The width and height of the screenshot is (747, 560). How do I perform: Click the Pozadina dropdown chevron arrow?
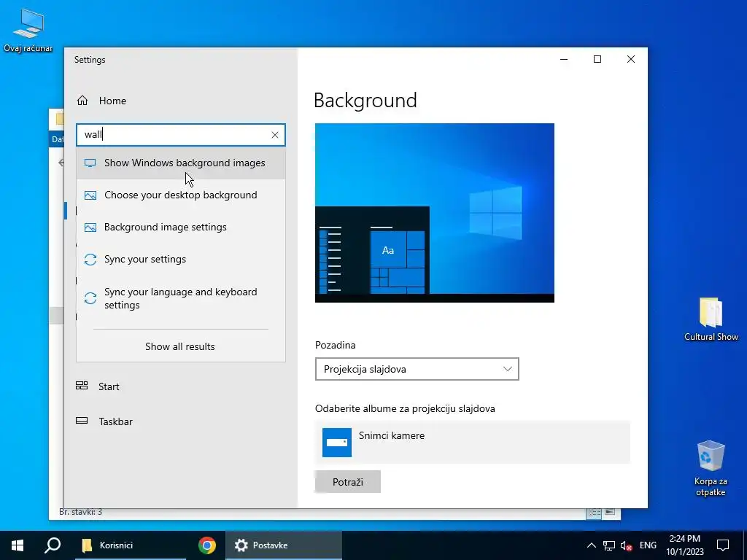(x=508, y=369)
